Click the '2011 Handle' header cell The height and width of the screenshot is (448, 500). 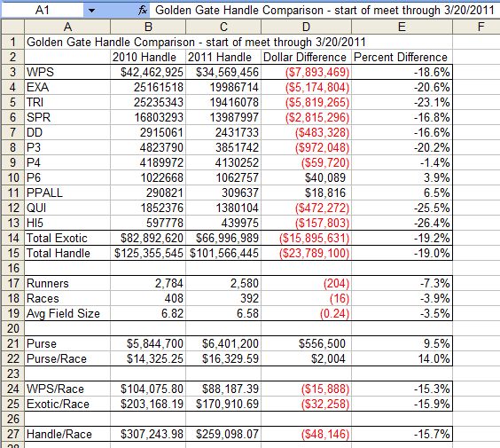point(223,57)
